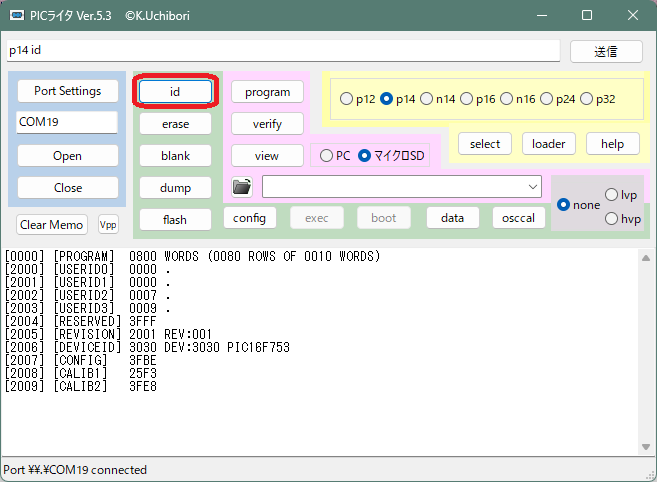Click the osccal button
Image resolution: width=657 pixels, height=482 pixels.
tap(518, 218)
